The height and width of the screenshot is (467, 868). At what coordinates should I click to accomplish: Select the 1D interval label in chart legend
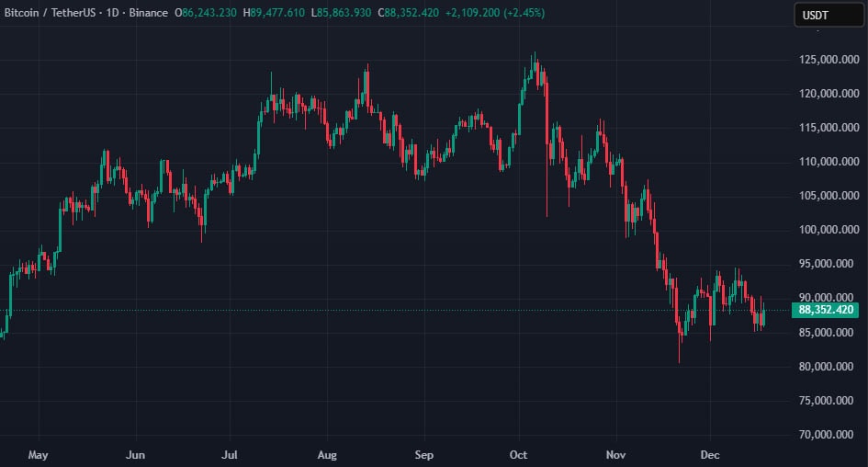coord(112,13)
